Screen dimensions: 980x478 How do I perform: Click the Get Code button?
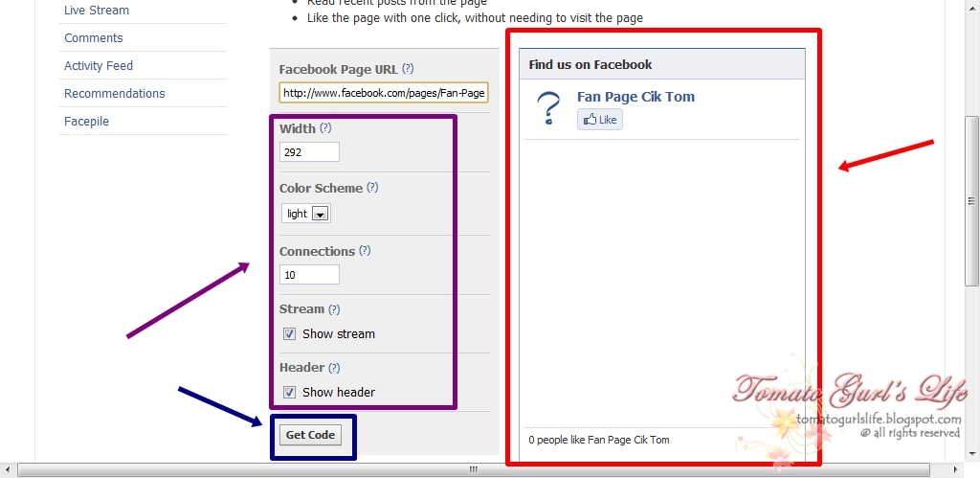click(x=311, y=435)
